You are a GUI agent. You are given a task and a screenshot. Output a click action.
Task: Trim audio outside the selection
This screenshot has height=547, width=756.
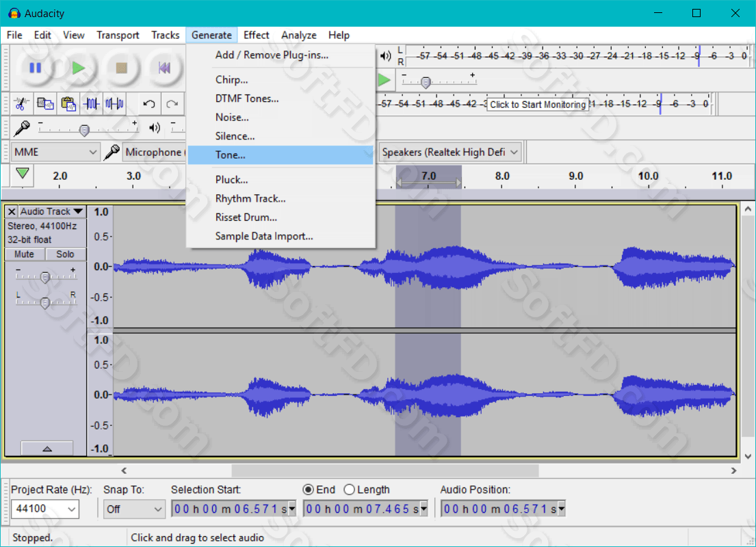click(92, 104)
